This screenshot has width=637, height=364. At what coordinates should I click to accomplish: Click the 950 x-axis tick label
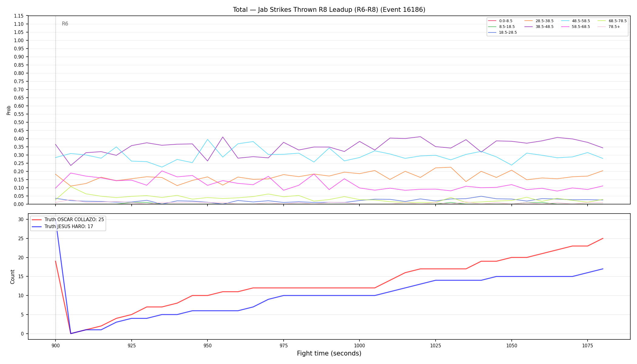click(207, 345)
